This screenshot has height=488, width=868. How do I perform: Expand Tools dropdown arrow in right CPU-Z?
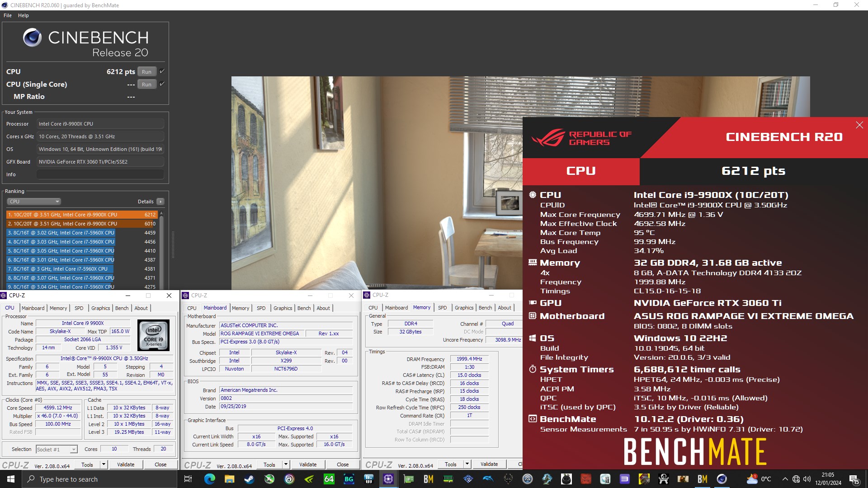(467, 464)
